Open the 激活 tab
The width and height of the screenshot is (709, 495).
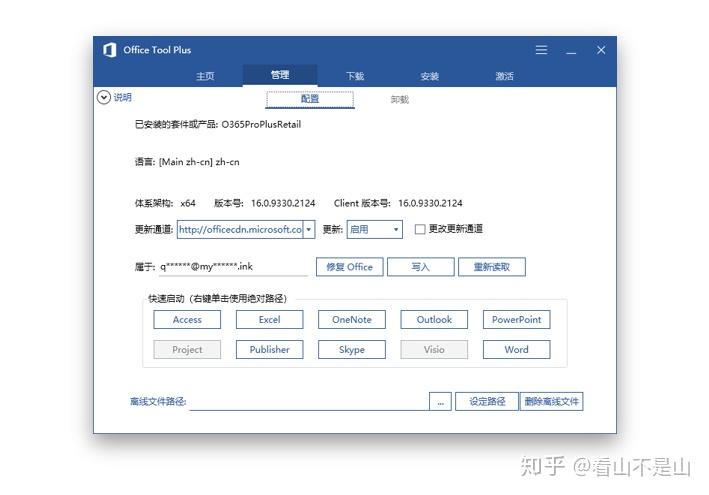[x=504, y=76]
